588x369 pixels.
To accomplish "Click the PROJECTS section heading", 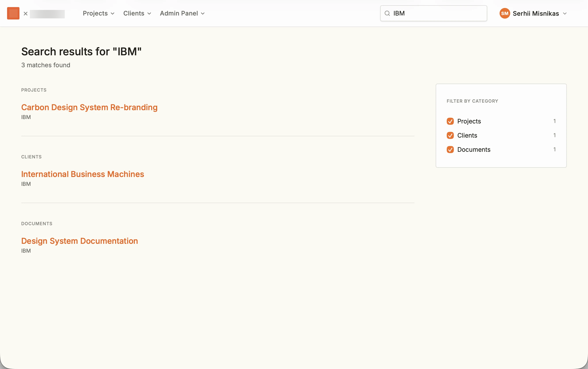I will (x=34, y=90).
